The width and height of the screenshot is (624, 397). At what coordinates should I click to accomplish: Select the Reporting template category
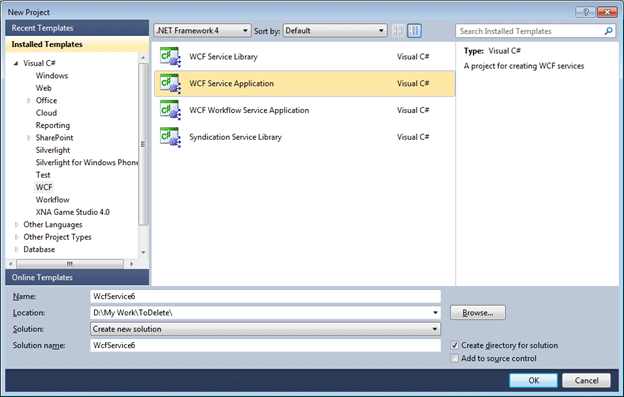pyautogui.click(x=53, y=125)
